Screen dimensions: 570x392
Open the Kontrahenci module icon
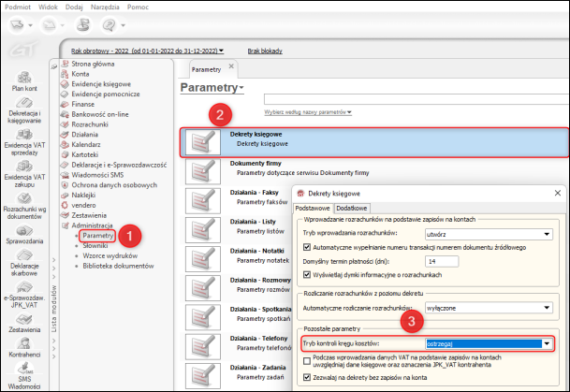pos(24,343)
